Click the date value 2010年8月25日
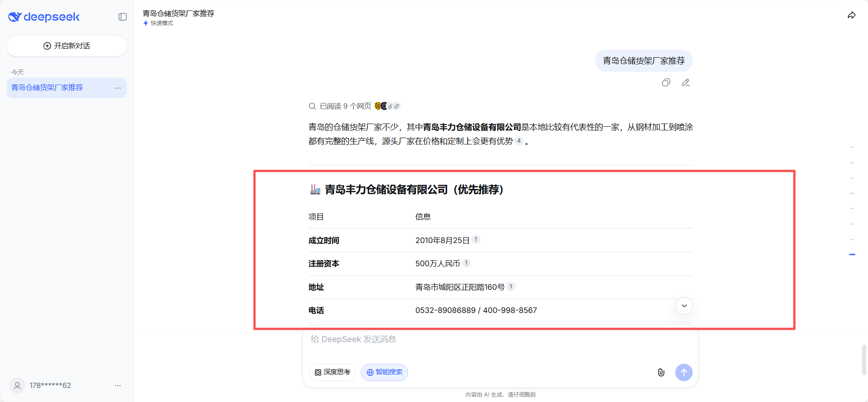 [x=443, y=240]
